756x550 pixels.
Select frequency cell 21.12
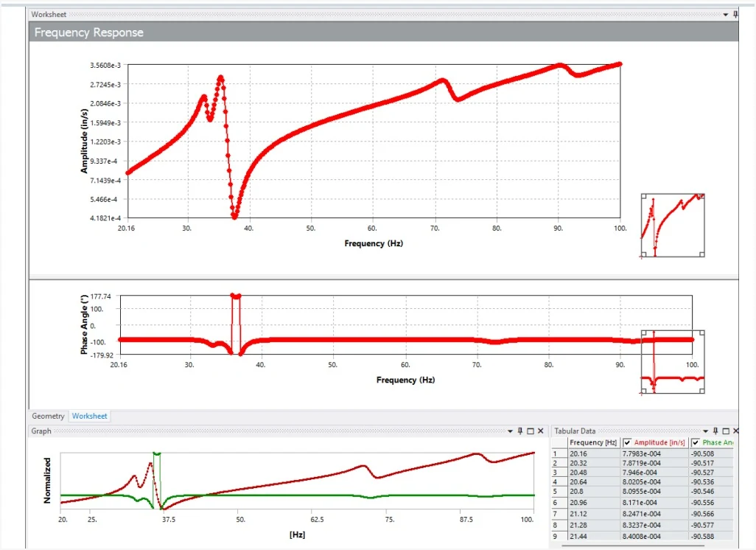tap(593, 514)
